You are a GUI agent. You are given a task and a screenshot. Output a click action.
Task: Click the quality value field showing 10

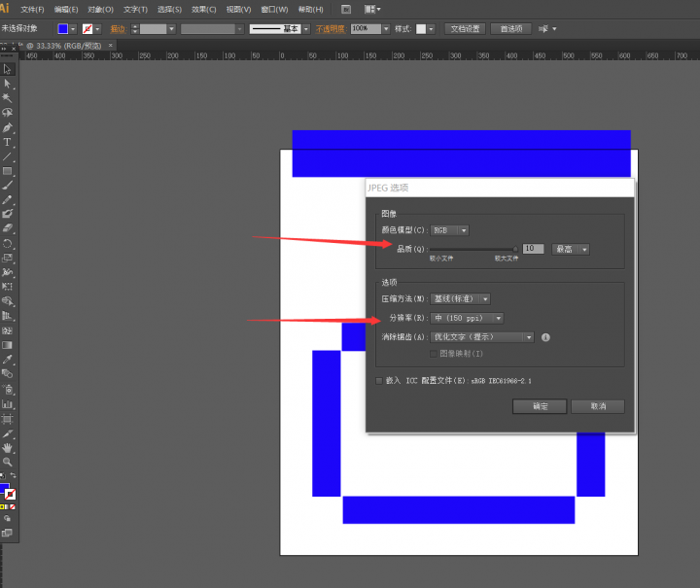pyautogui.click(x=533, y=249)
